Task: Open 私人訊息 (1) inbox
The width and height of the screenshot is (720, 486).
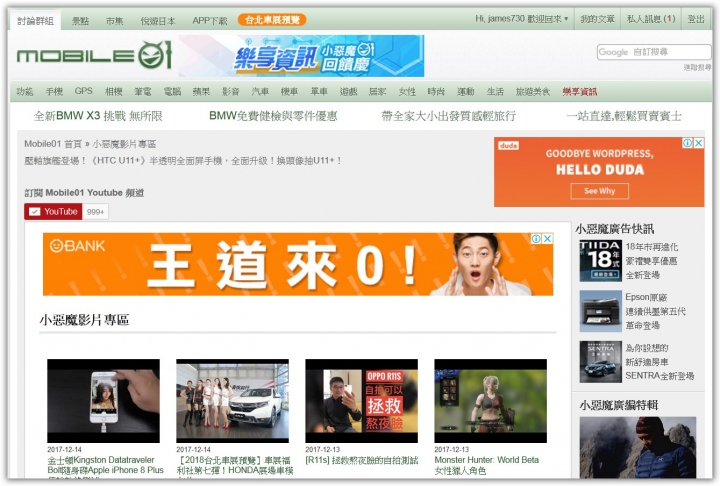Action: [x=651, y=19]
